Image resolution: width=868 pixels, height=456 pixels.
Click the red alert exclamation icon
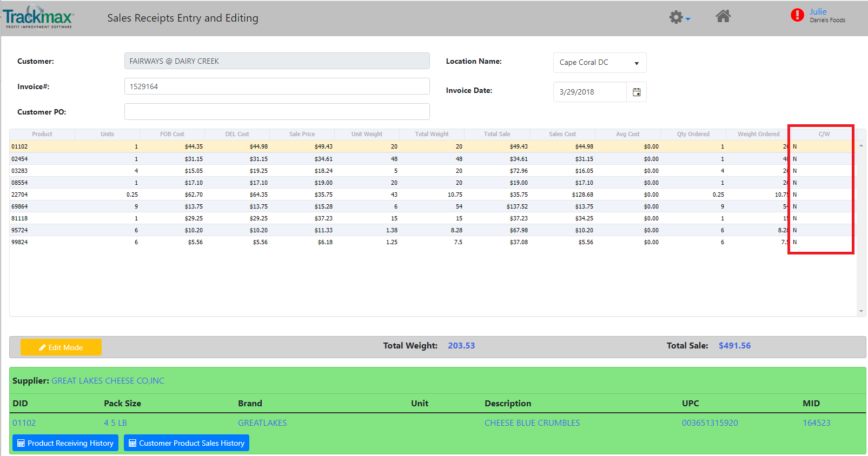[x=797, y=15]
